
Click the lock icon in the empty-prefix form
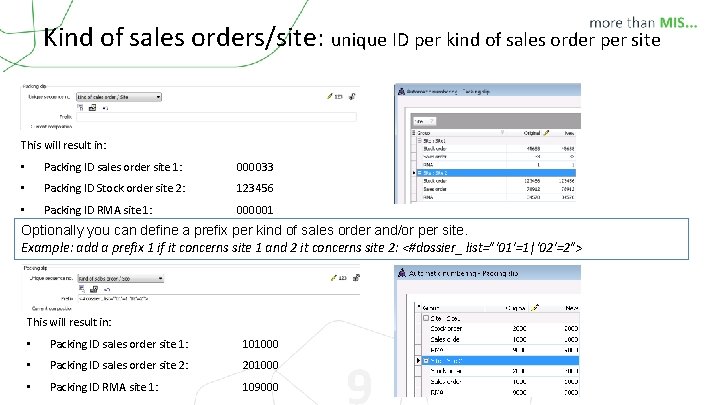coord(352,96)
